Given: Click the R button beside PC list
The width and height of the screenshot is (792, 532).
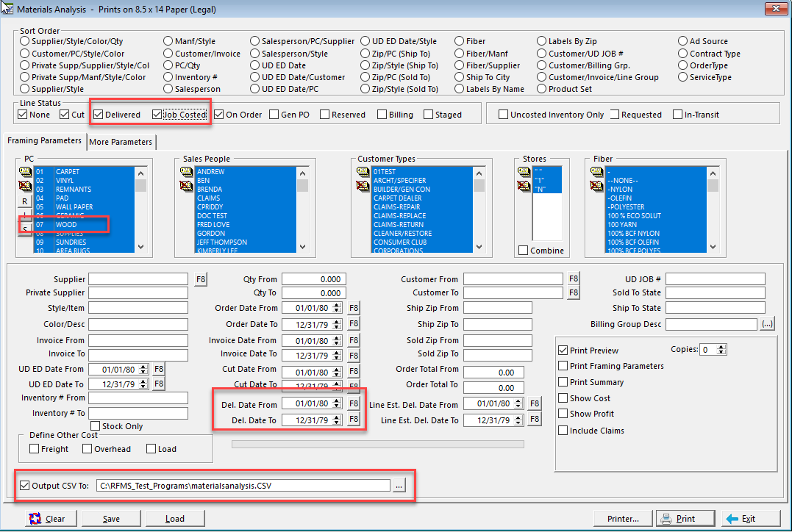Looking at the screenshot, I should coord(25,201).
